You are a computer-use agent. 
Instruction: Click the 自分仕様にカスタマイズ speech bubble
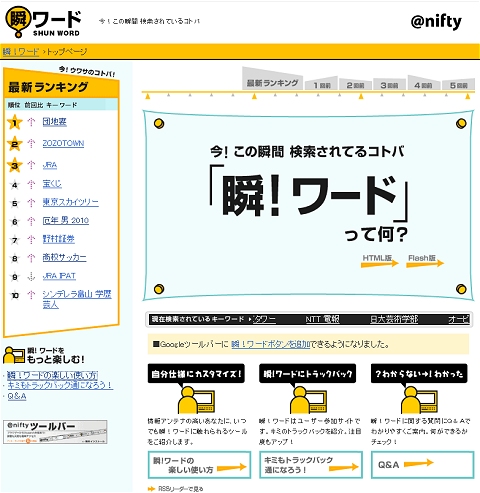(x=196, y=374)
